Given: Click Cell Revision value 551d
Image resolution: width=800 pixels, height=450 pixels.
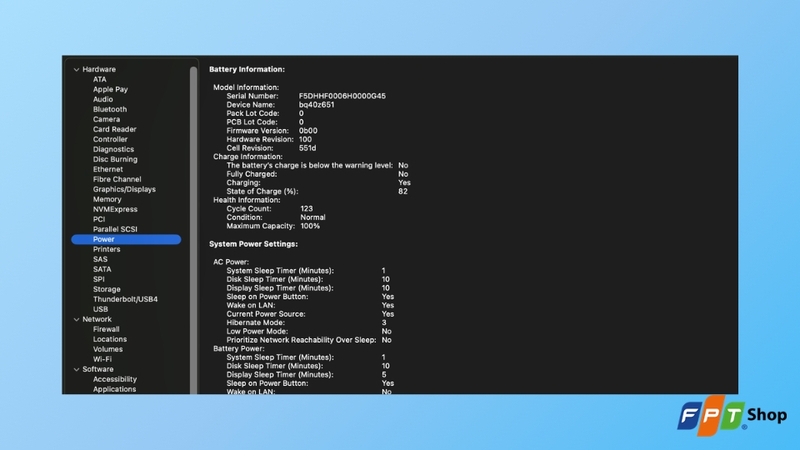Looking at the screenshot, I should (x=307, y=148).
